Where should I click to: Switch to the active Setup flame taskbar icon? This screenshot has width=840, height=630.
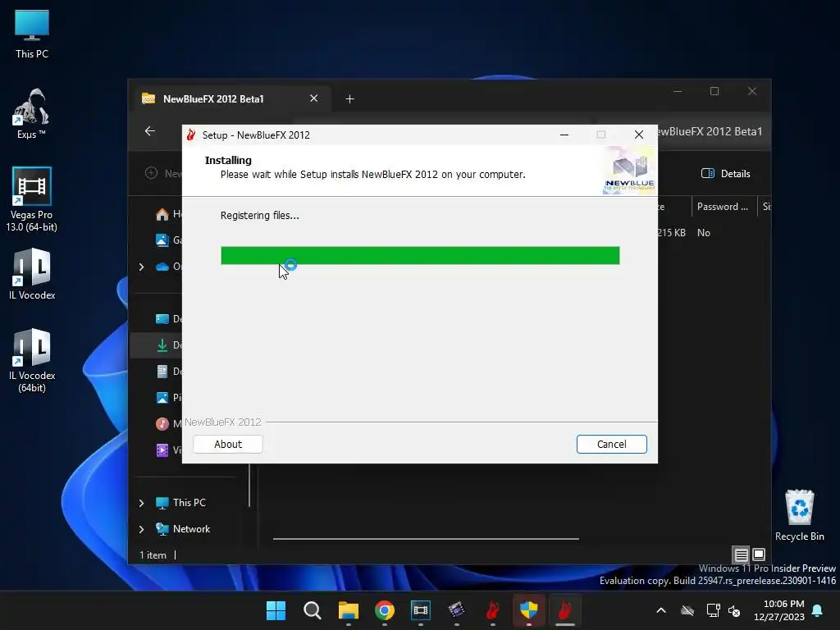564,610
